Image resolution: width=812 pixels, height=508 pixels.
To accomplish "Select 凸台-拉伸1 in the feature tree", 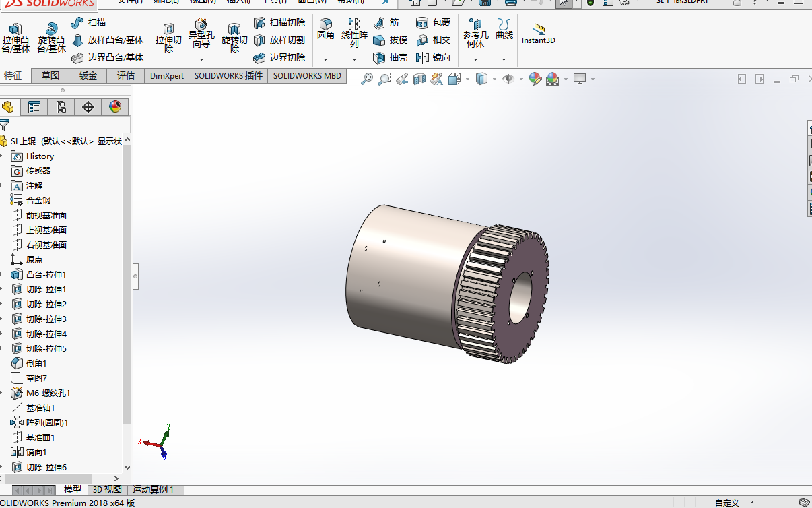I will pos(46,275).
